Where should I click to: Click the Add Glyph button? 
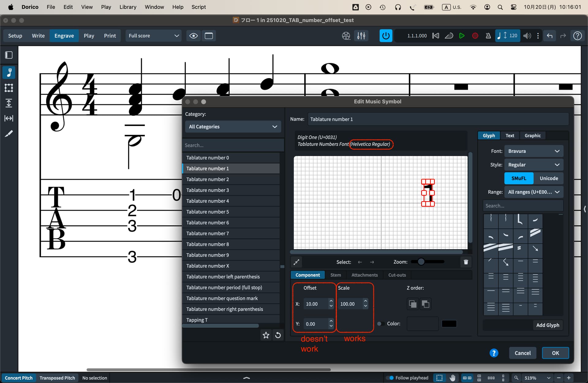pos(547,325)
